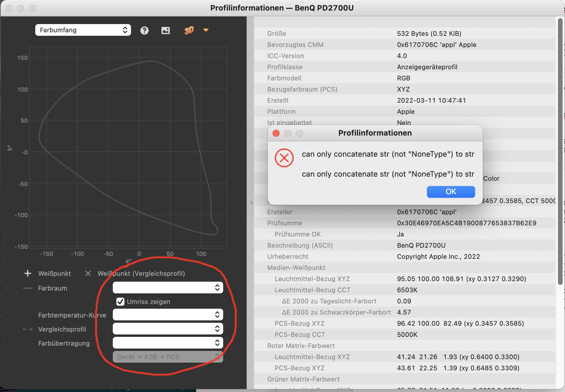Click the snapshot image icon in the toolbar
Screen dimensions: 565x392
point(166,30)
